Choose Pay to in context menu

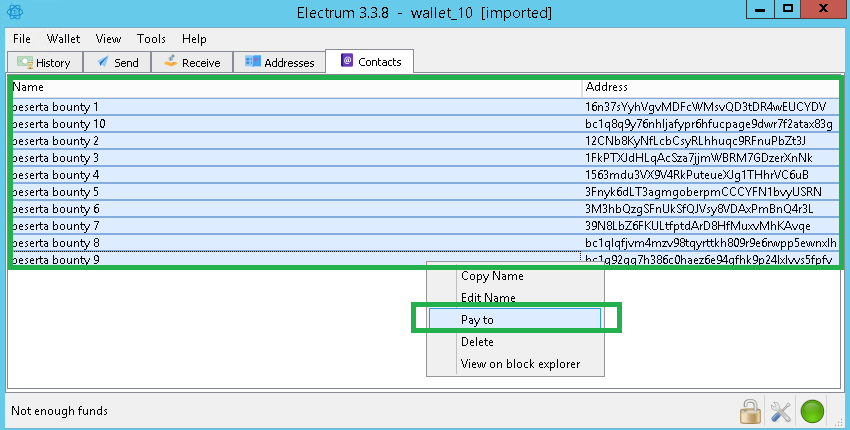515,320
